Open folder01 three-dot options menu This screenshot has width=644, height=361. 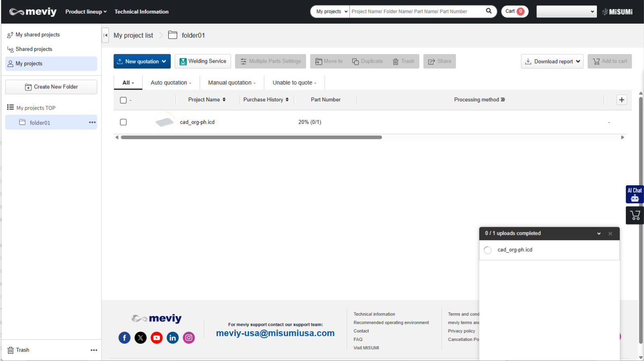click(x=92, y=123)
